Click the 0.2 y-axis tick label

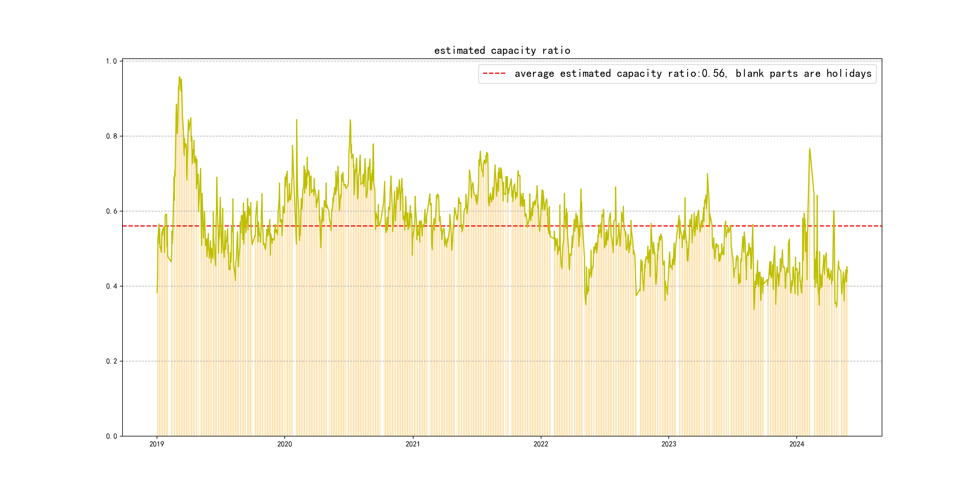coord(111,361)
